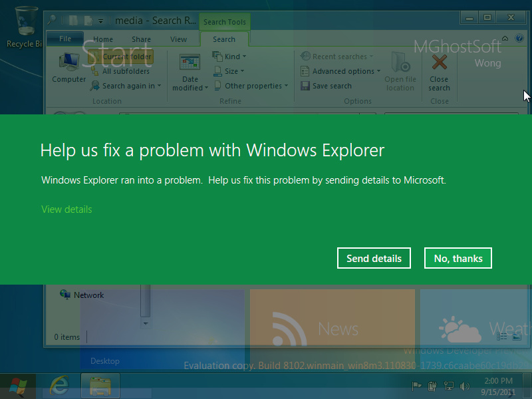Open the View details link
Screen dimensions: 532x399
point(66,209)
